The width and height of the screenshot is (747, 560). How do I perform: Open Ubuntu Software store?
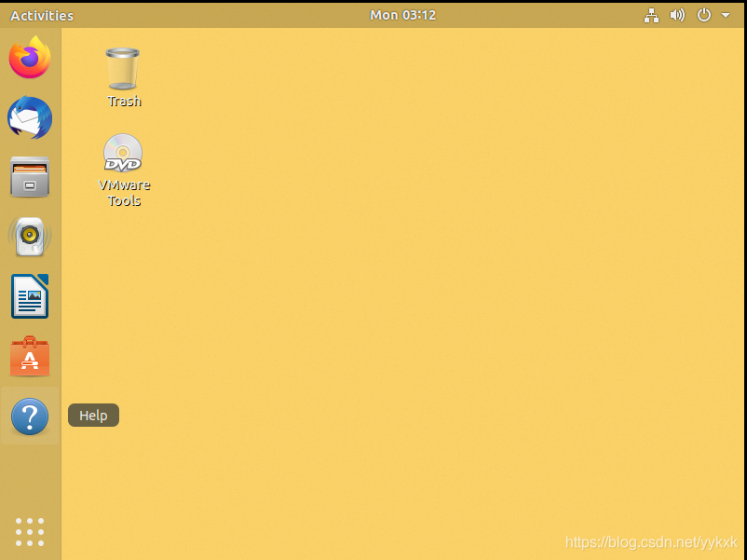(30, 357)
